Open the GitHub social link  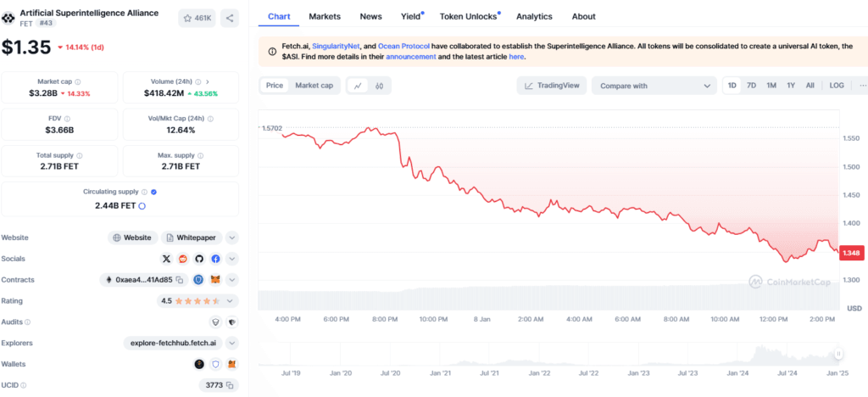[x=199, y=259]
